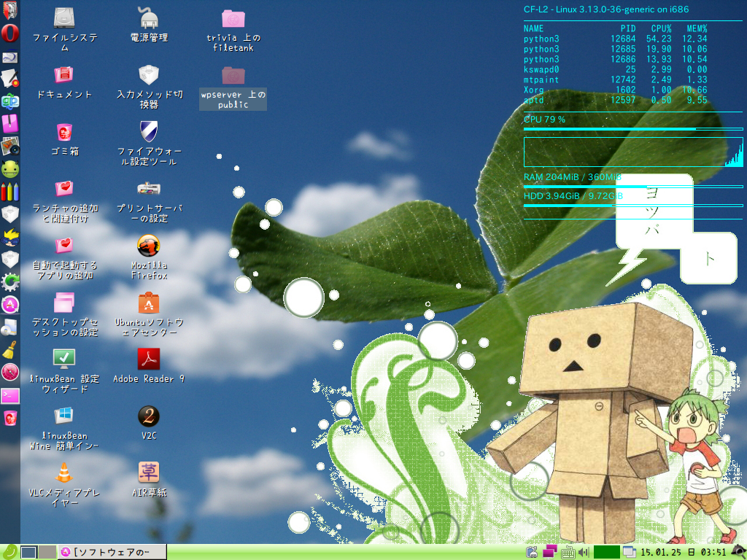This screenshot has height=560, width=747.
Task: Select the 電源管理 desktop icon
Action: 149,25
